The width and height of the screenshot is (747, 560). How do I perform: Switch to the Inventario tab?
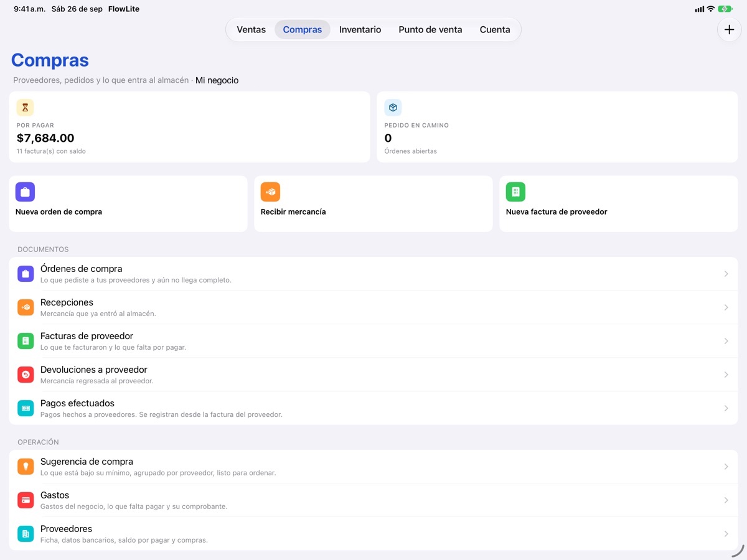tap(360, 30)
